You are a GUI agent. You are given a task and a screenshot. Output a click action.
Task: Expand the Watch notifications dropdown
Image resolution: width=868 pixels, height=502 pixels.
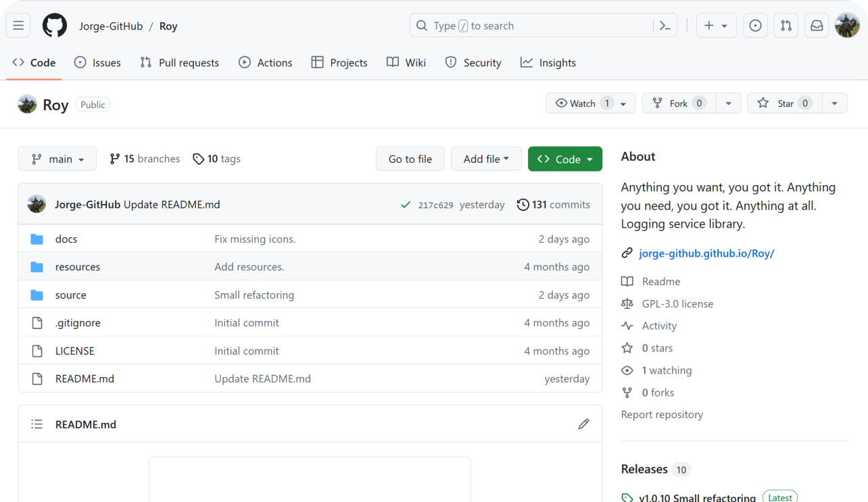pos(591,103)
